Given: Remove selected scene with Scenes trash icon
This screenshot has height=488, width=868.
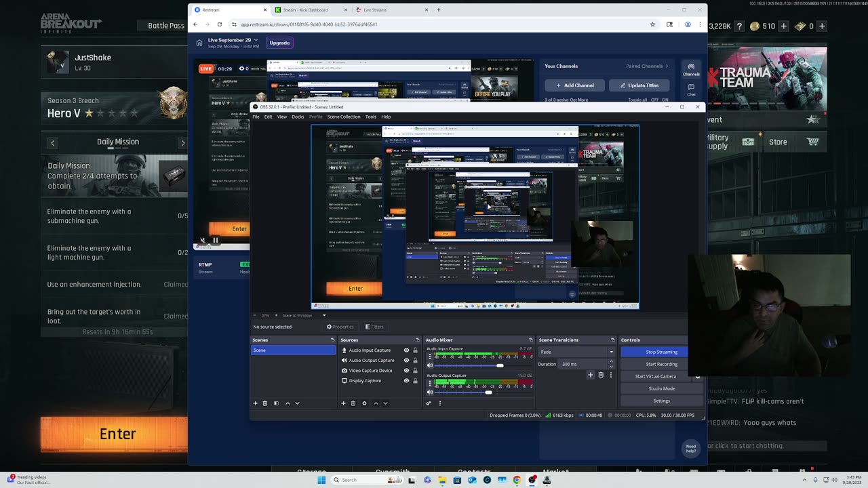Looking at the screenshot, I should tap(265, 403).
